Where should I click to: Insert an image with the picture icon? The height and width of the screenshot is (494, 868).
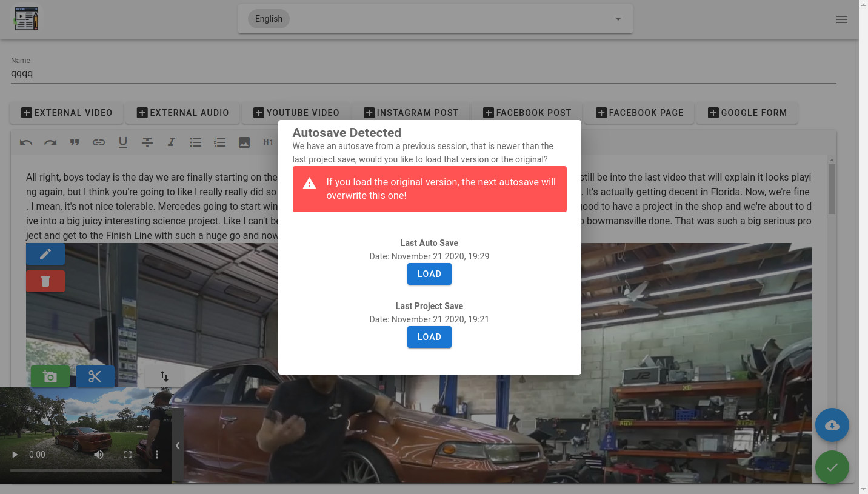[244, 142]
